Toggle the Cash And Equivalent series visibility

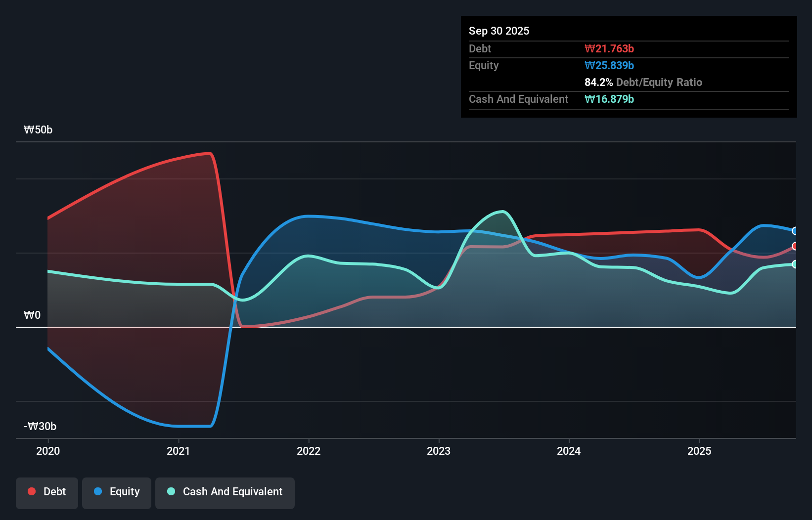point(225,492)
